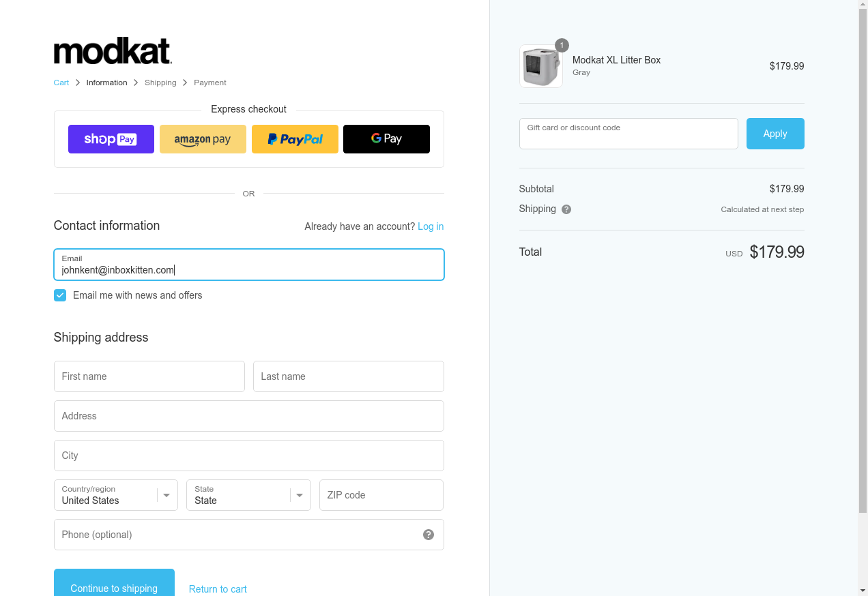Screen dimensions: 868x596
Task: Click the Phone field help icon
Action: click(x=429, y=535)
